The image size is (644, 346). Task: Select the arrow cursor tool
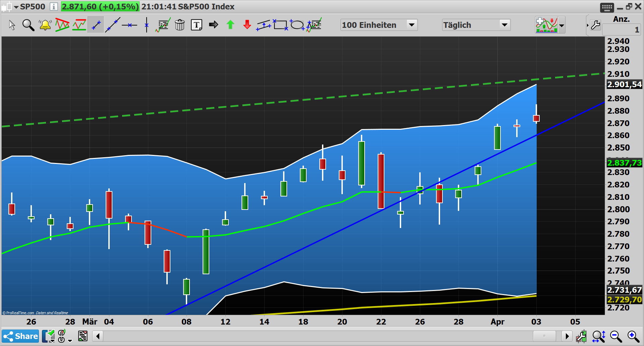pyautogui.click(x=12, y=25)
